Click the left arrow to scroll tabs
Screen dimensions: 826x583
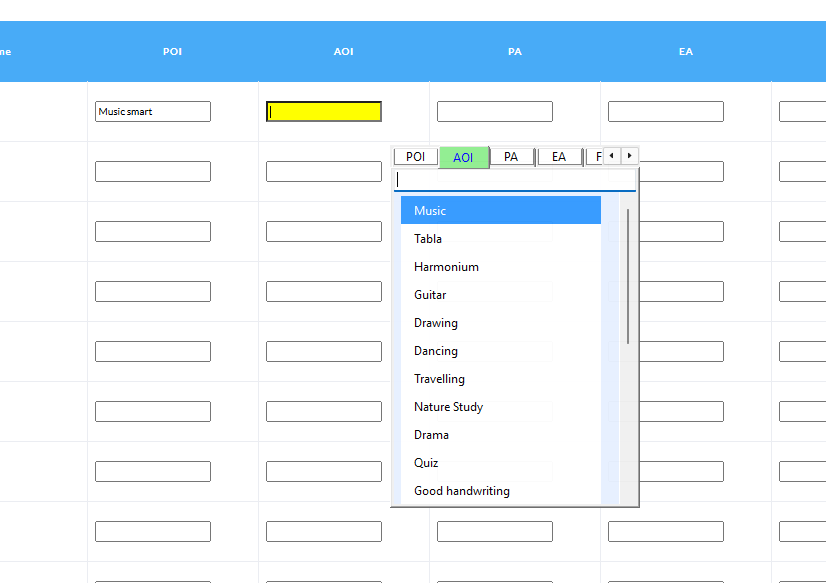click(611, 156)
